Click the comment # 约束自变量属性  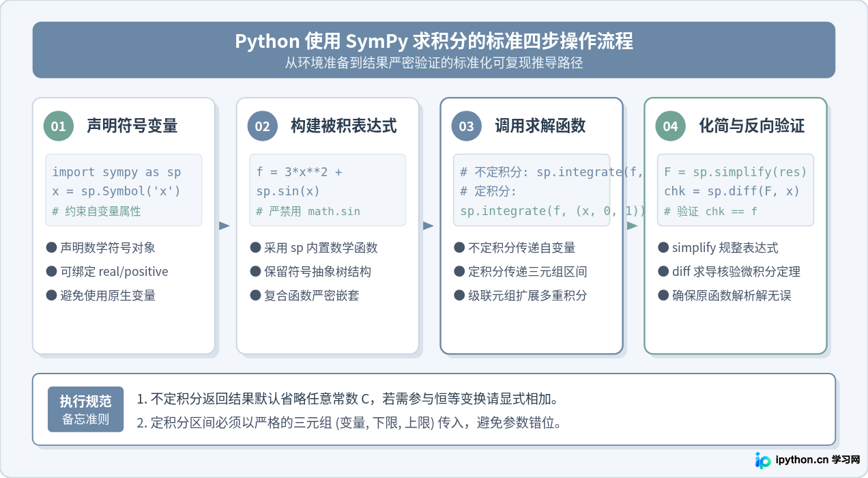(96, 211)
